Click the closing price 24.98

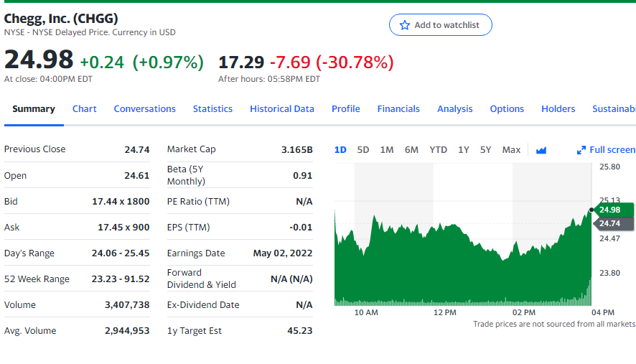pos(39,60)
